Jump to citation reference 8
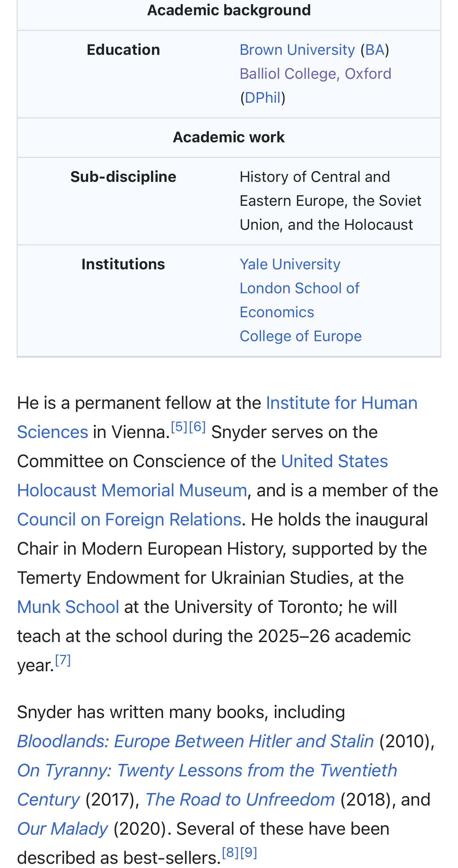The image size is (458, 868). coord(230,852)
